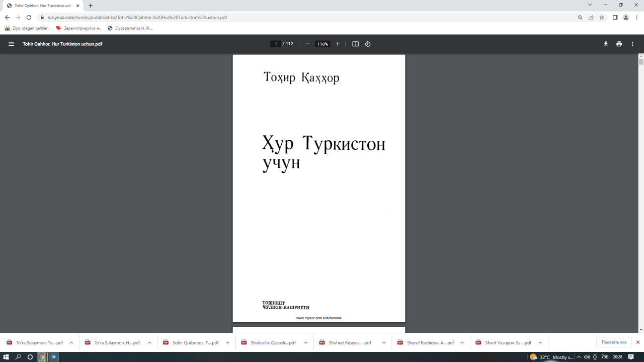This screenshot has width=644, height=362.
Task: Open a new browser tab
Action: click(91, 6)
